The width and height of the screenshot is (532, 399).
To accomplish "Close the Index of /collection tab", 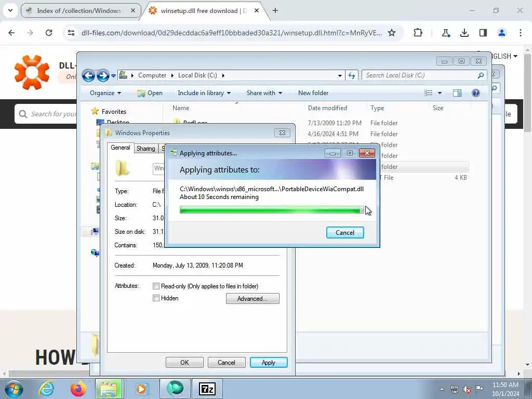I will coord(133,10).
